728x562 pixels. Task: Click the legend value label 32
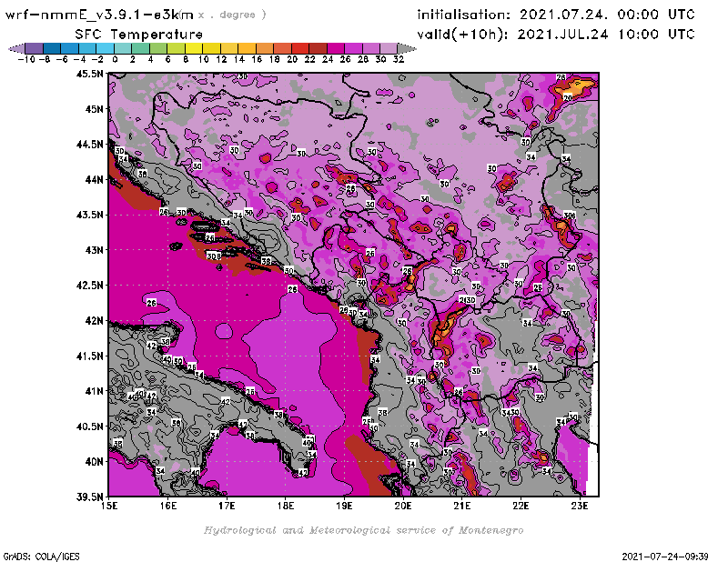coord(399,59)
